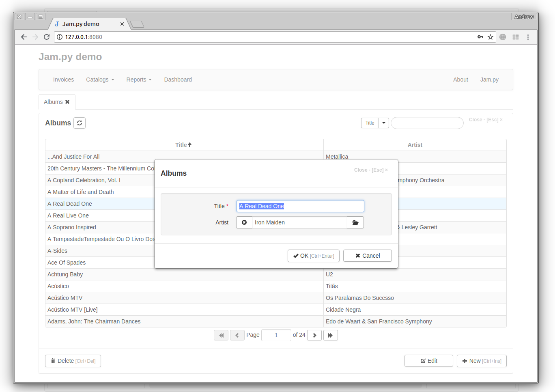This screenshot has height=392, width=555.
Task: Click the grid extension icon
Action: pyautogui.click(x=516, y=37)
